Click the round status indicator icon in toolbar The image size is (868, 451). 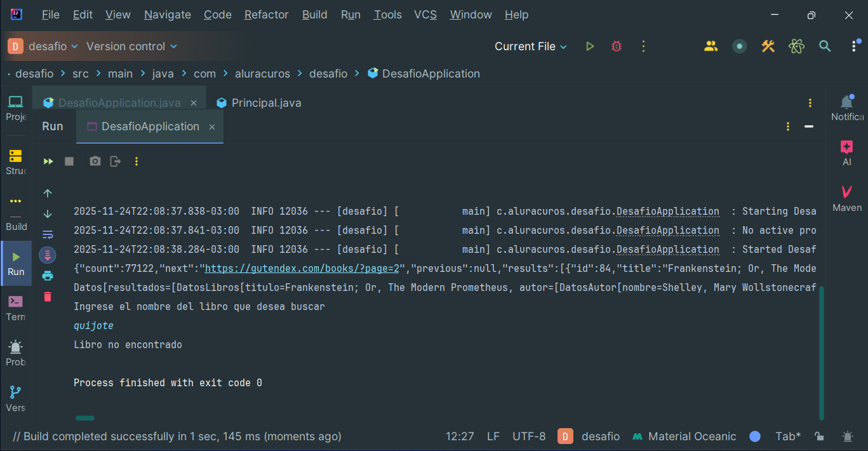[739, 46]
